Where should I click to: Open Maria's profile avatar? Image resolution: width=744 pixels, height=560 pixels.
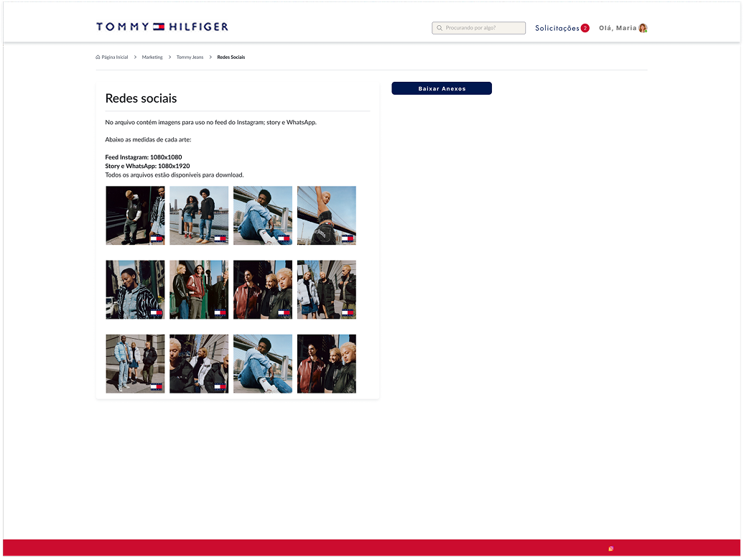coord(643,28)
